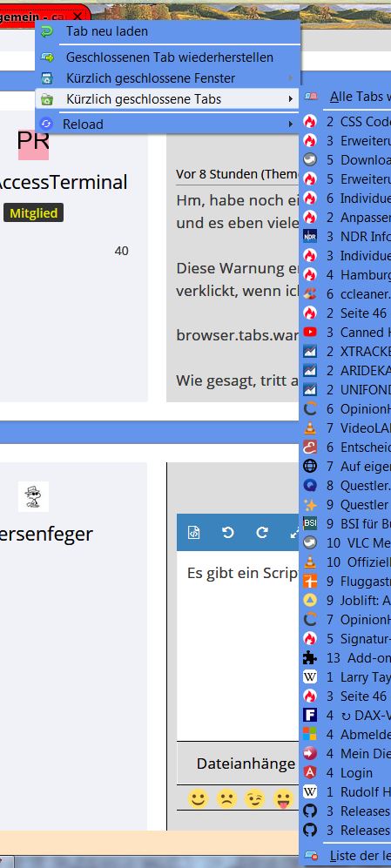Click BSI icon of '9 BSI für Bü…' entry
The height and width of the screenshot is (868, 391).
pyautogui.click(x=310, y=524)
